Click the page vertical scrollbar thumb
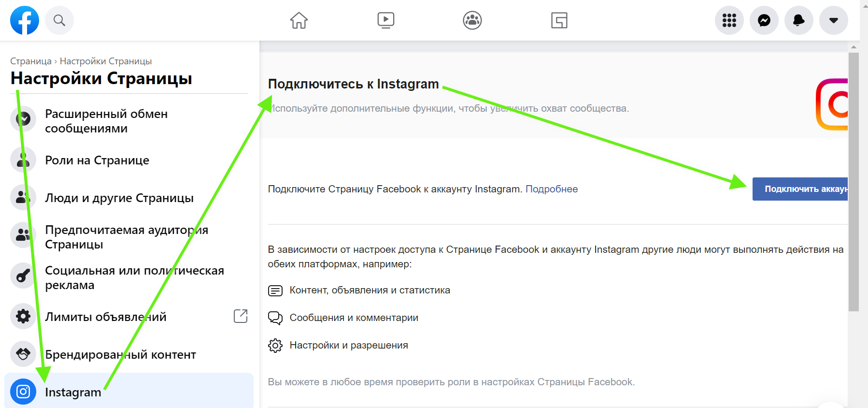 click(x=854, y=182)
